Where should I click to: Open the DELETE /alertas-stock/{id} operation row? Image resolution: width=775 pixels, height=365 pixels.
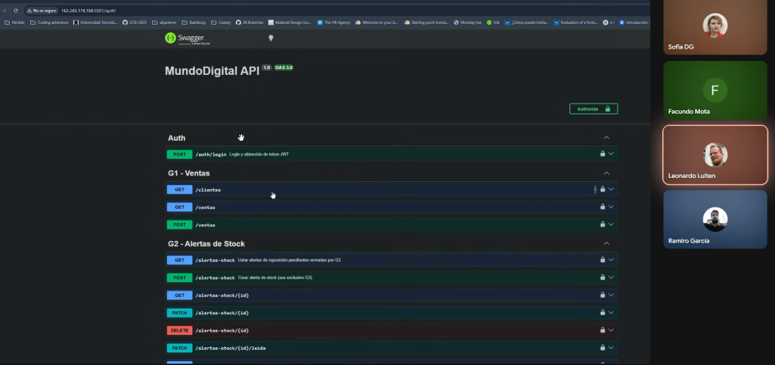[391, 330]
